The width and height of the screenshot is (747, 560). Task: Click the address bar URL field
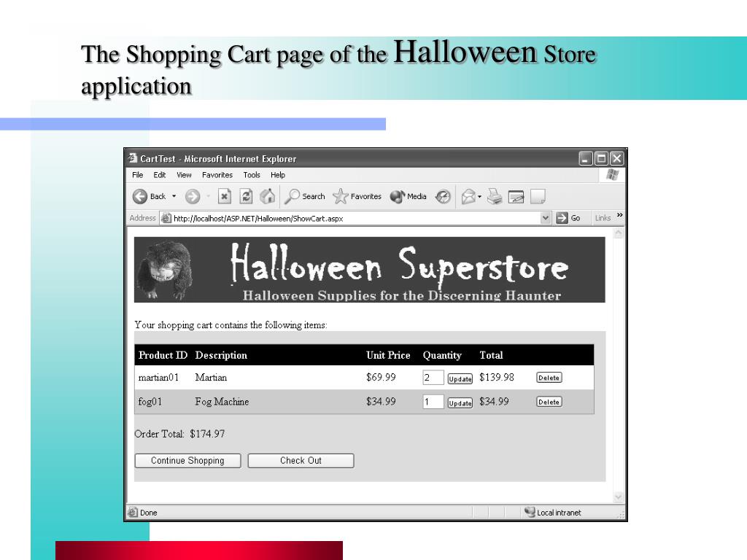(x=355, y=218)
